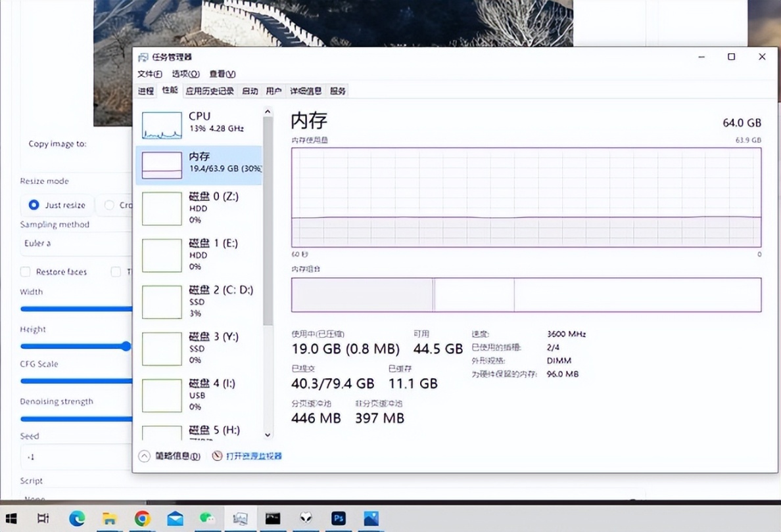Viewport: 781px width, 532px height.
Task: Click the performance sidebar scrollbar thumb
Action: click(268, 221)
